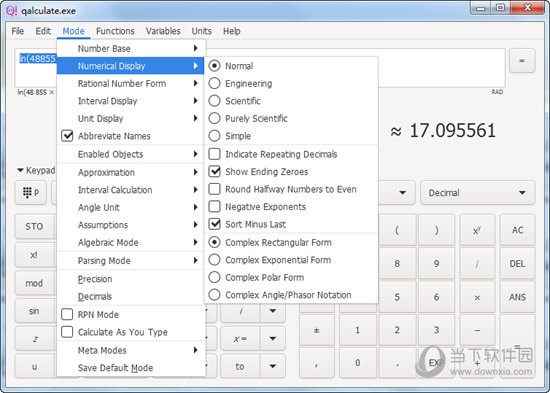Viewport: 550px width, 393px height.
Task: Open the Enabled Objects submenu
Action: (130, 154)
